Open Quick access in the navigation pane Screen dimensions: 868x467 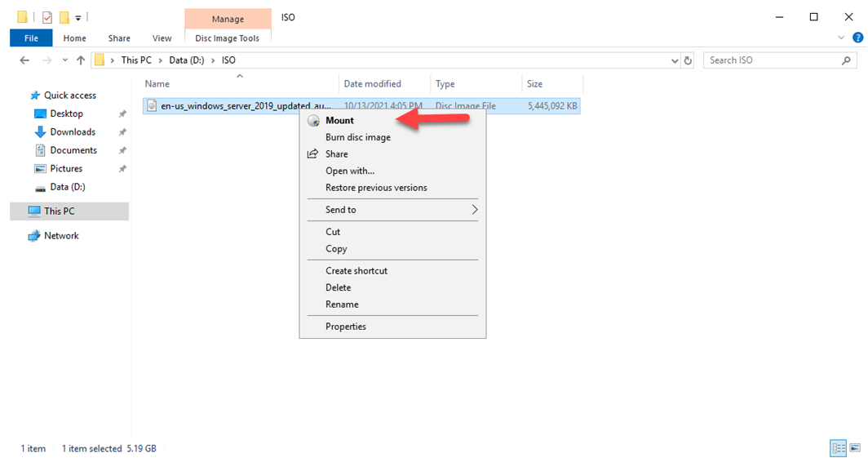[70, 96]
